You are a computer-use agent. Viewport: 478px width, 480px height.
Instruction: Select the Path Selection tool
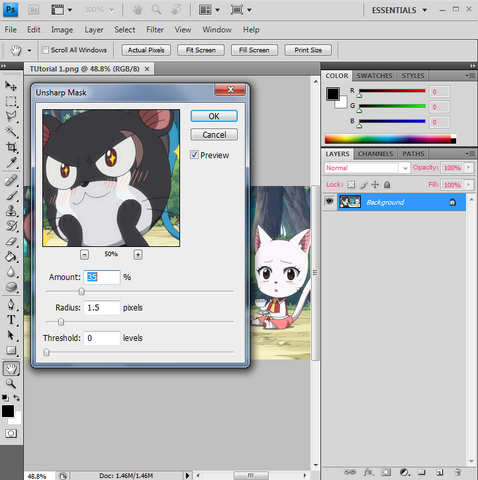(x=11, y=335)
